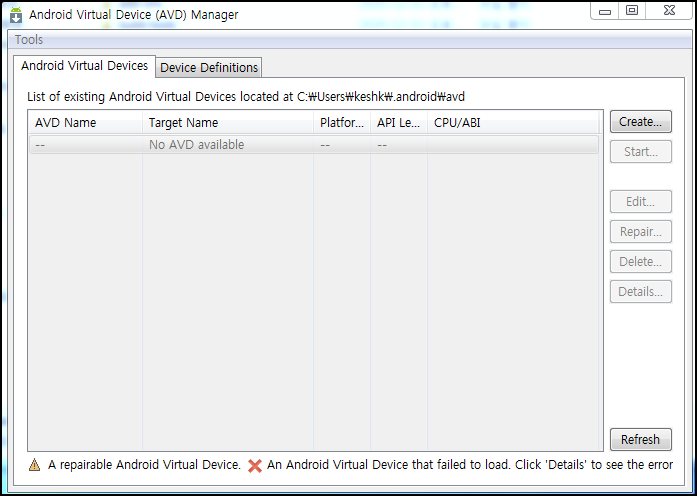Click 'A repairable Android Virtual Device.' text
697x496 pixels.
[144, 465]
